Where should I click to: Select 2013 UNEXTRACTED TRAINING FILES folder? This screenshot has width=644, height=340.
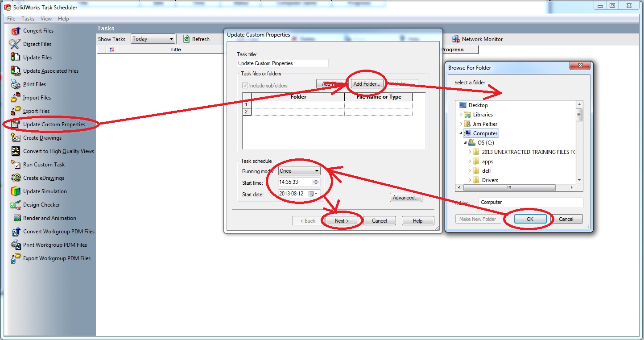click(x=528, y=152)
